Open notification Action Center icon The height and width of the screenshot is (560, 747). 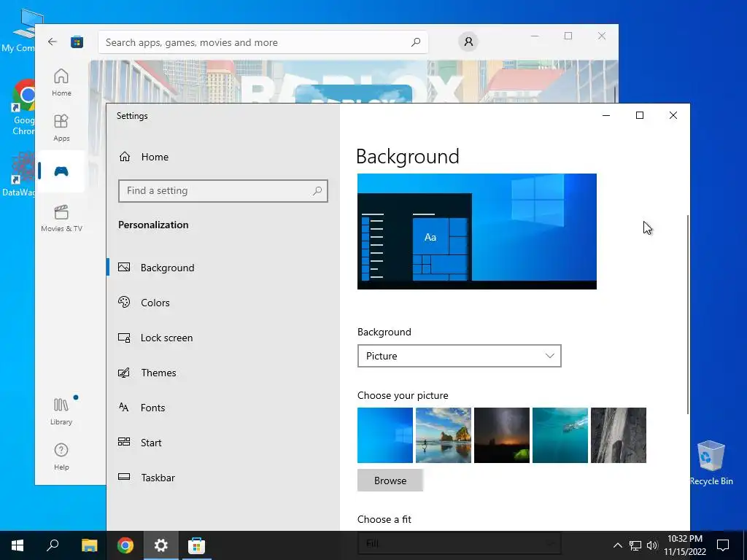point(723,545)
